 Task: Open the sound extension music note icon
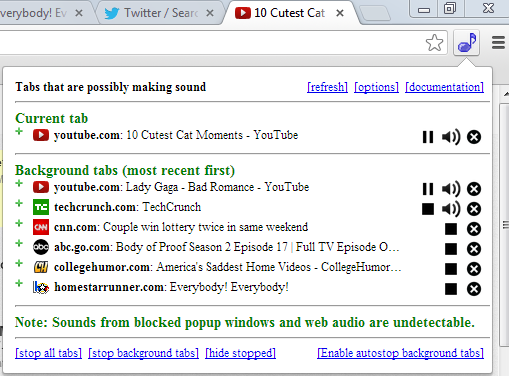tap(467, 43)
